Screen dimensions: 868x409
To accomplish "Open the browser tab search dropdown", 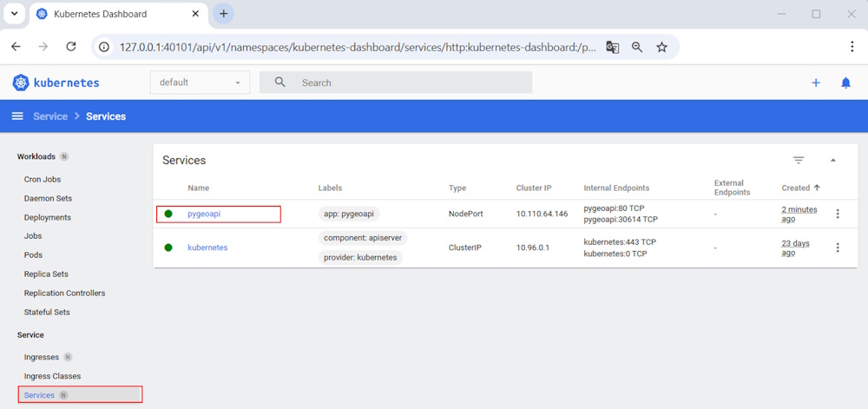I will click(x=15, y=14).
